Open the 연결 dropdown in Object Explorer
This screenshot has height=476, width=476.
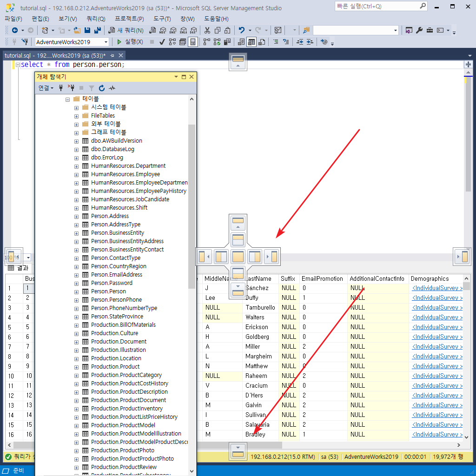[x=46, y=88]
